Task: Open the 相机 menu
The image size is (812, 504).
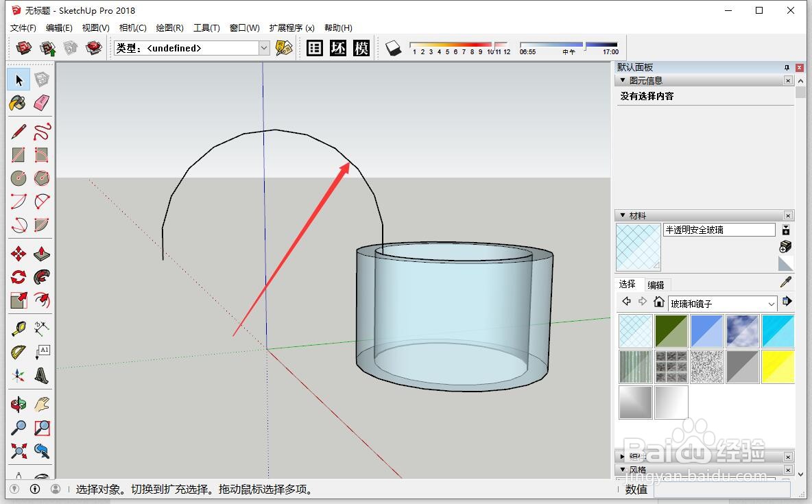Action: (132, 27)
